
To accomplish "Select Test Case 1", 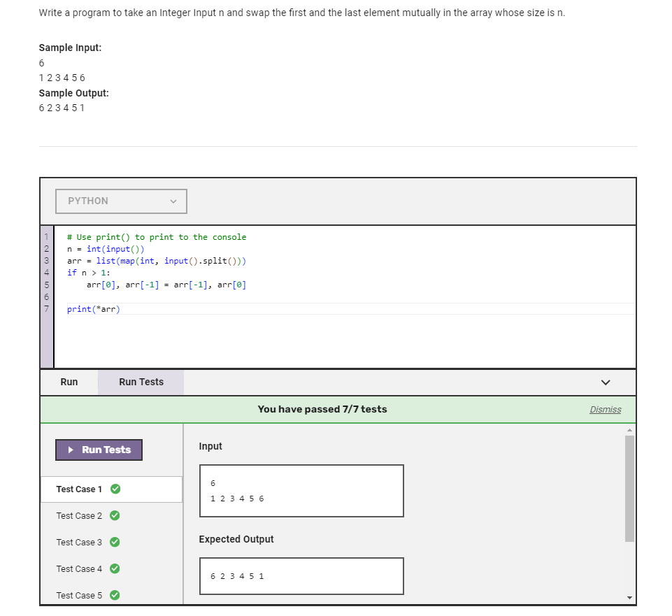I will tap(111, 489).
